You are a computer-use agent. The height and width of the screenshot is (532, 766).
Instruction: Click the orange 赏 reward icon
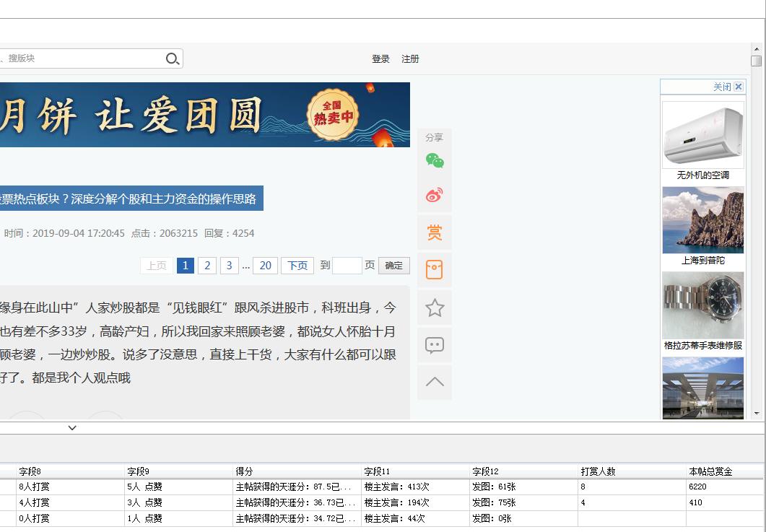pyautogui.click(x=434, y=232)
